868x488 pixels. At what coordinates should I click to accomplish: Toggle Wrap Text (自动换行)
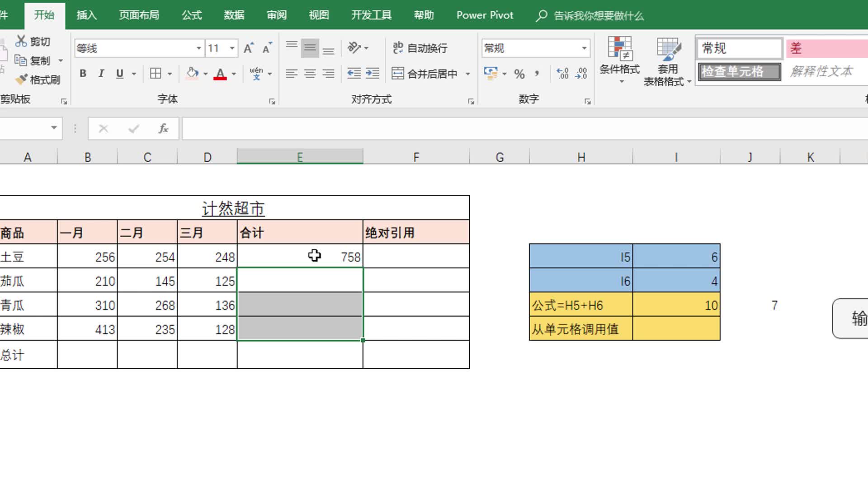(420, 48)
